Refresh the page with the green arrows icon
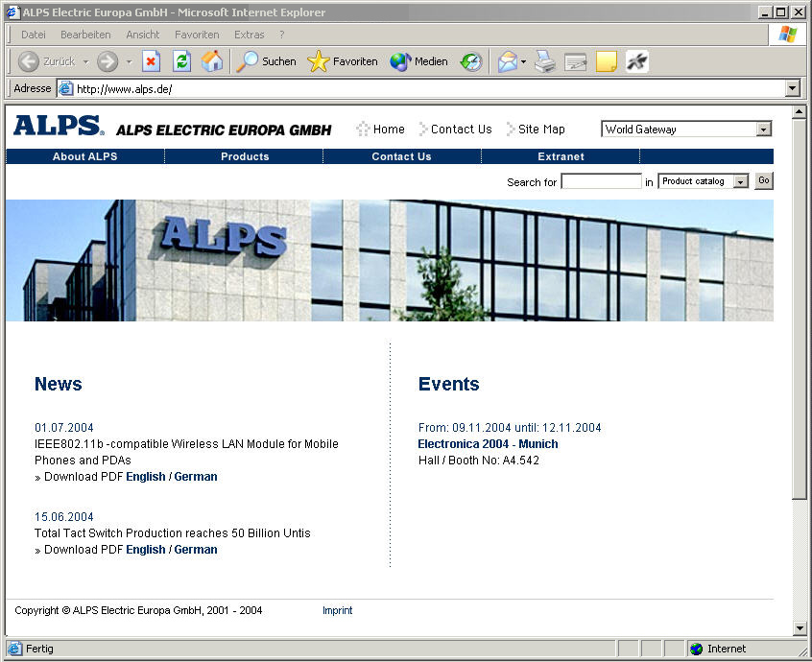The width and height of the screenshot is (812, 662). (x=181, y=61)
